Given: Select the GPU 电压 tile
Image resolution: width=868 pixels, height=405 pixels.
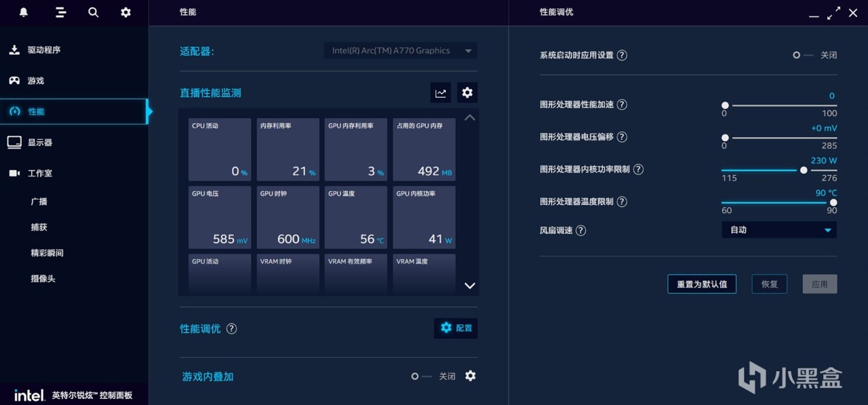Looking at the screenshot, I should pos(220,218).
